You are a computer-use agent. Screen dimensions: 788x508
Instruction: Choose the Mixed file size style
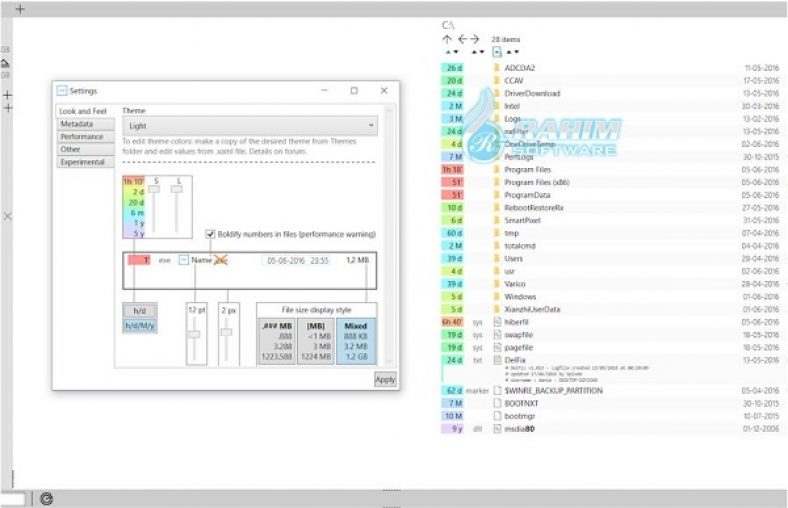[x=356, y=341]
